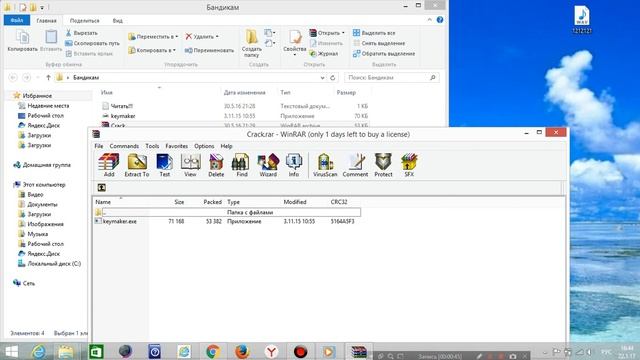Open Копировать в dropdown in Explorer

pos(152,50)
